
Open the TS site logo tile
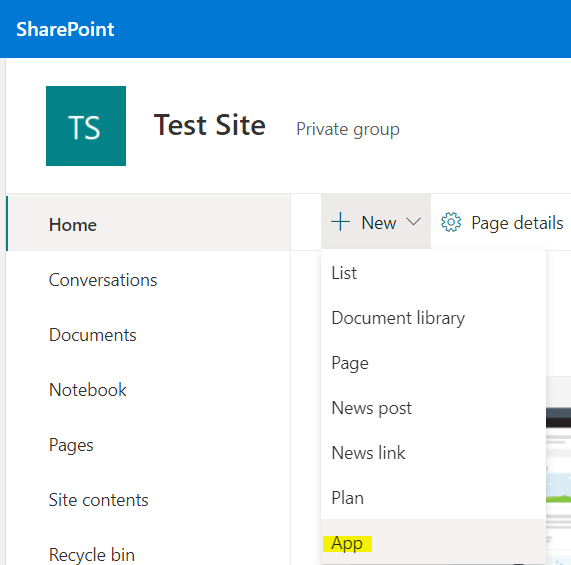[x=86, y=126]
